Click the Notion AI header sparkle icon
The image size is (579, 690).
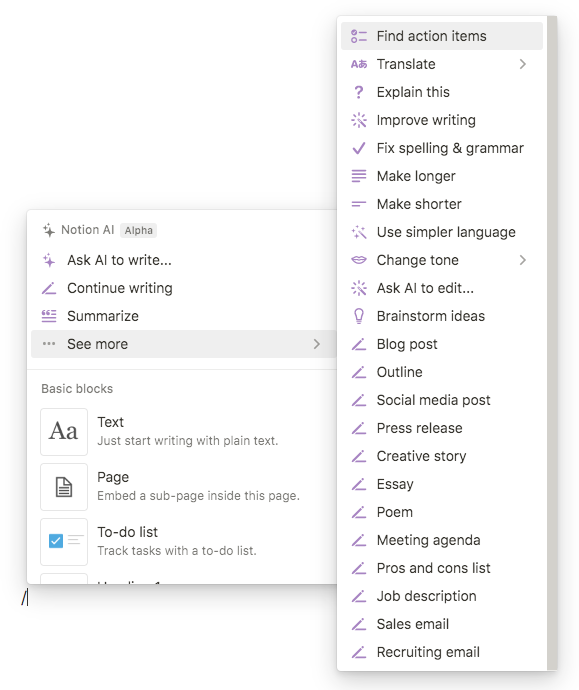49,230
